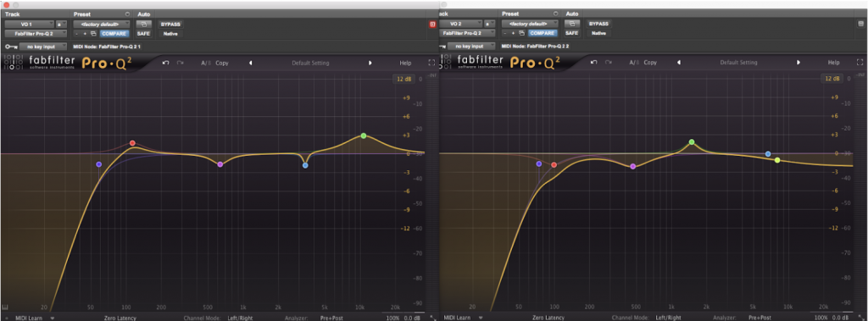Toggle COMPARE in VO 2 window
The image size is (868, 321).
pyautogui.click(x=542, y=33)
